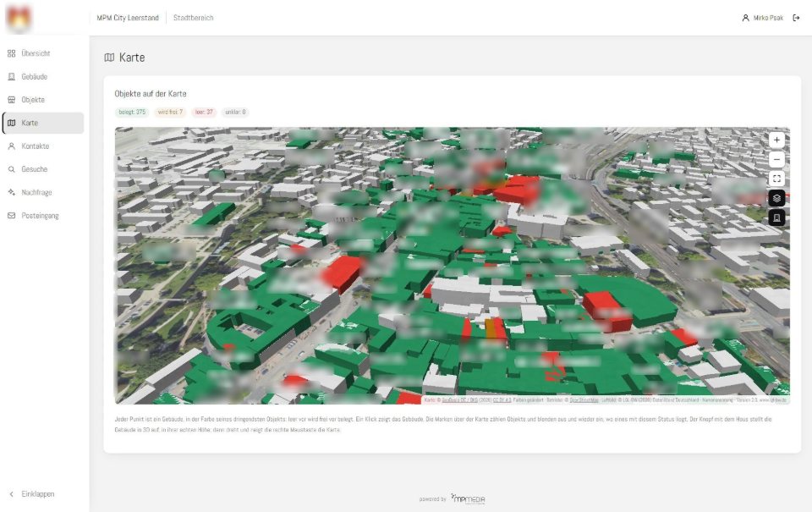The image size is (812, 512).
Task: Click the user profile icon in the header
Action: coord(745,18)
